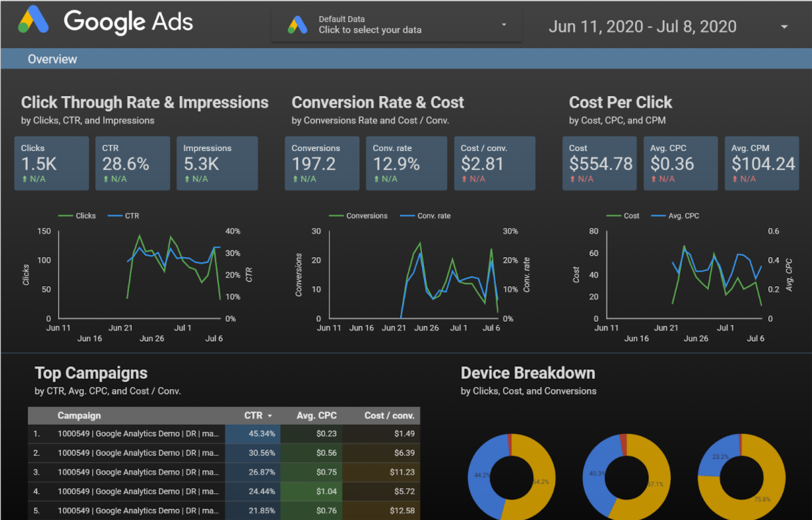Select campaign row 1 in Top Campaigns
Viewport: 812px width, 520px height.
point(224,433)
